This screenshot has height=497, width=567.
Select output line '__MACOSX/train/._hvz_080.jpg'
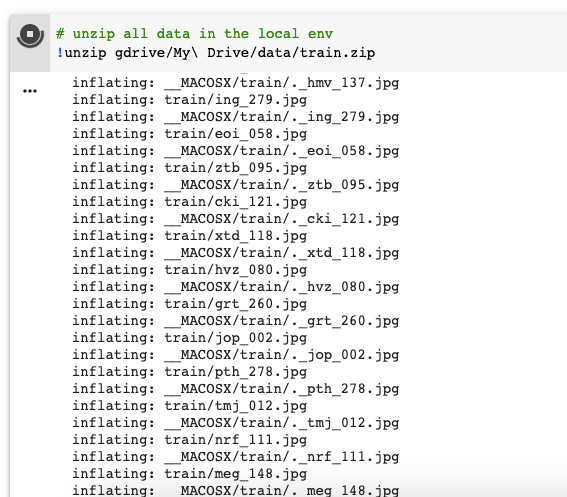click(x=236, y=287)
